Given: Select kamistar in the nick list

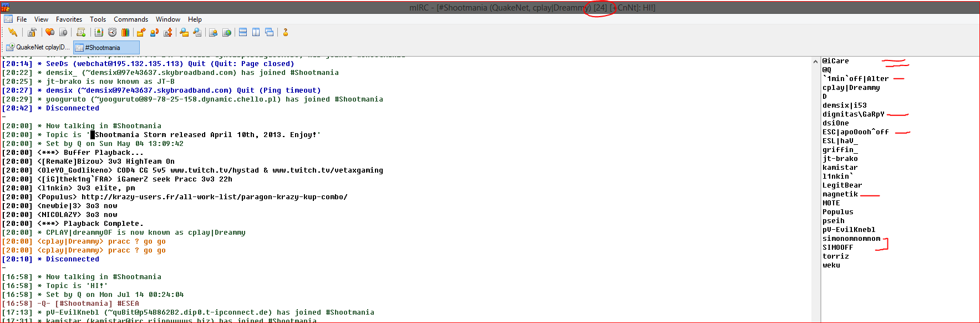Looking at the screenshot, I should point(840,168).
